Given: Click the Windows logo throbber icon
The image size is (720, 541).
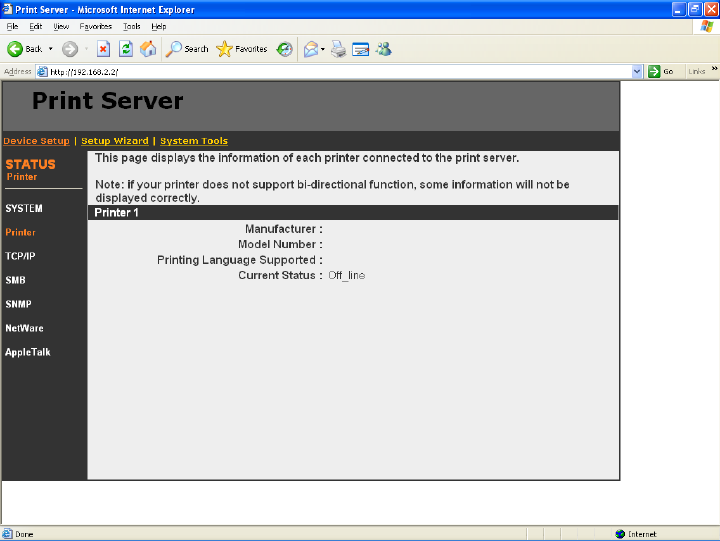Looking at the screenshot, I should click(x=707, y=26).
